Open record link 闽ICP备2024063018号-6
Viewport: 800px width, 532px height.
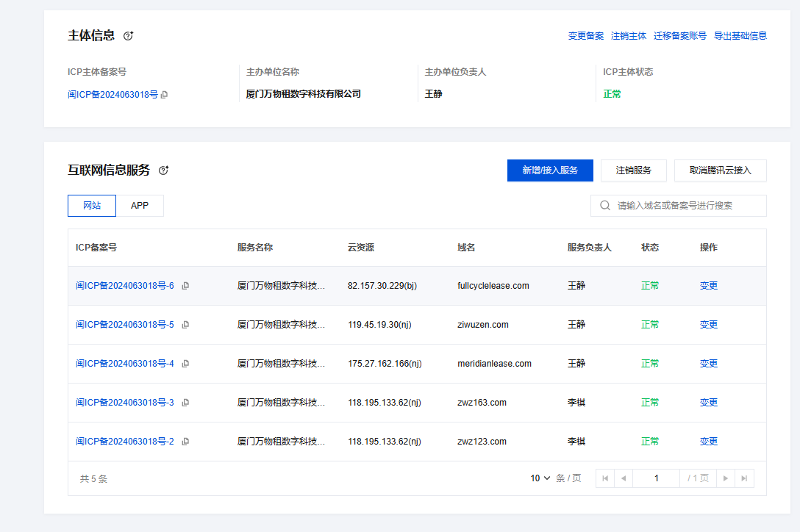125,286
